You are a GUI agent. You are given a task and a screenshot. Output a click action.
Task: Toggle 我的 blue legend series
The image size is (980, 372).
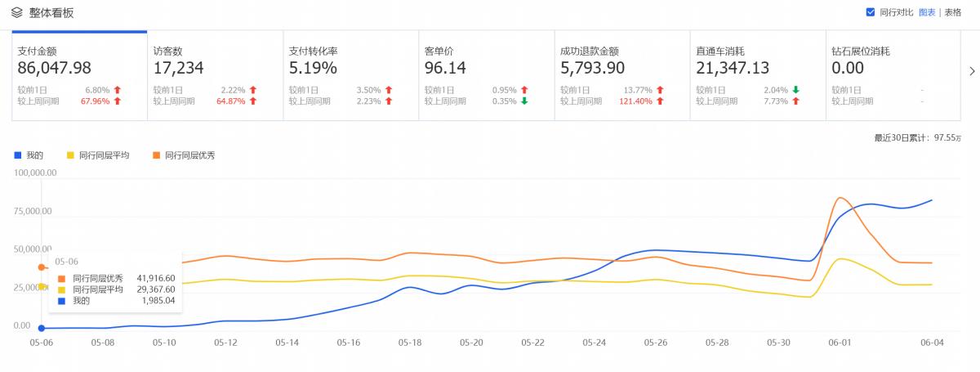point(29,155)
